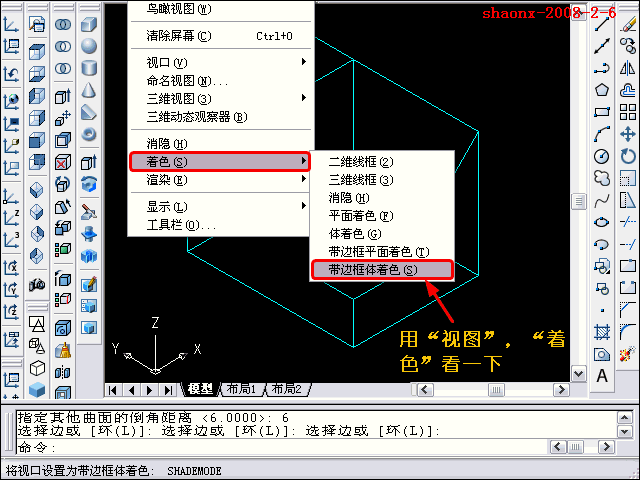Choose 鸟瞰视图(W) from the menu
The image size is (640, 480).
pos(220,9)
